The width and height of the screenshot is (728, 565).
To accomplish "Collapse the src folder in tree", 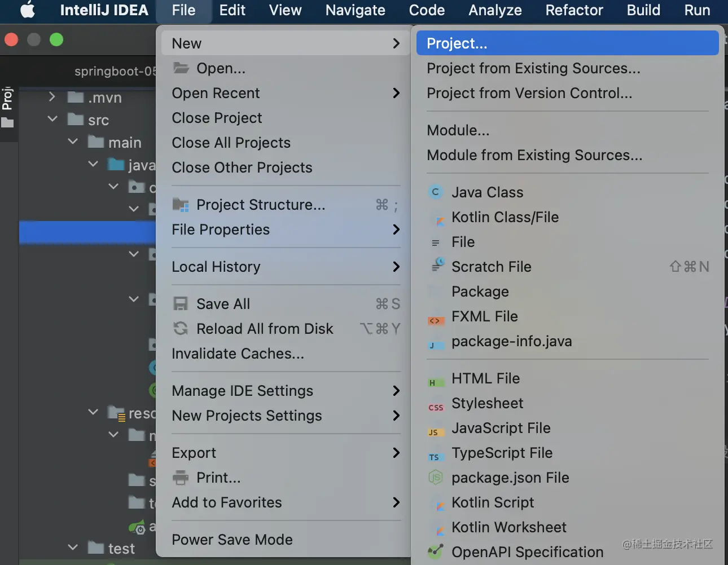I will (x=52, y=120).
